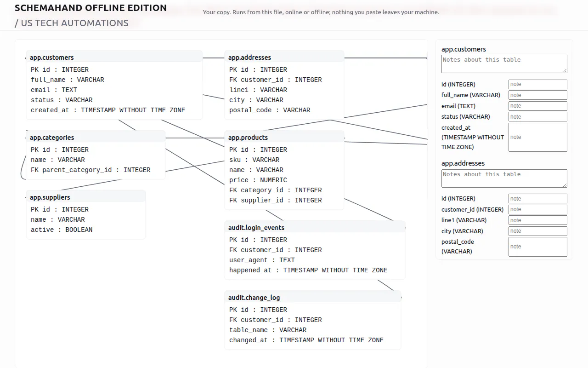Select the app.addresses table header in diagram
Screen dimensions: 588x368
284,57
